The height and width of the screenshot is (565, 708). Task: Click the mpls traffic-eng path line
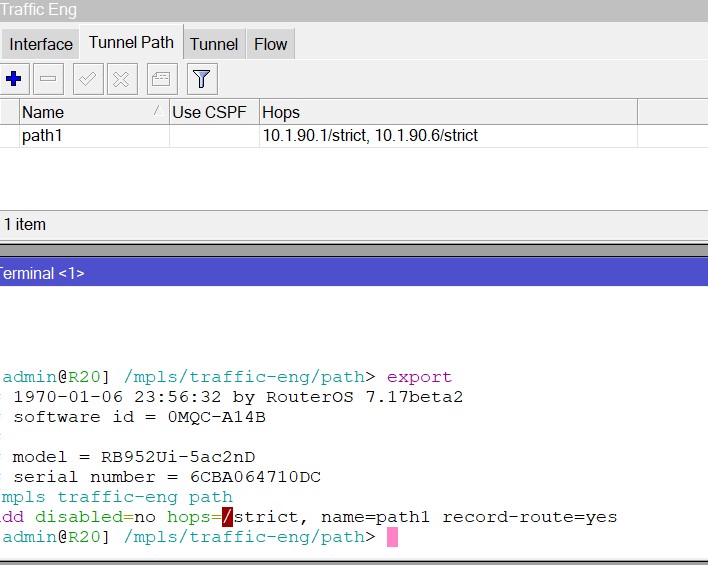click(116, 497)
